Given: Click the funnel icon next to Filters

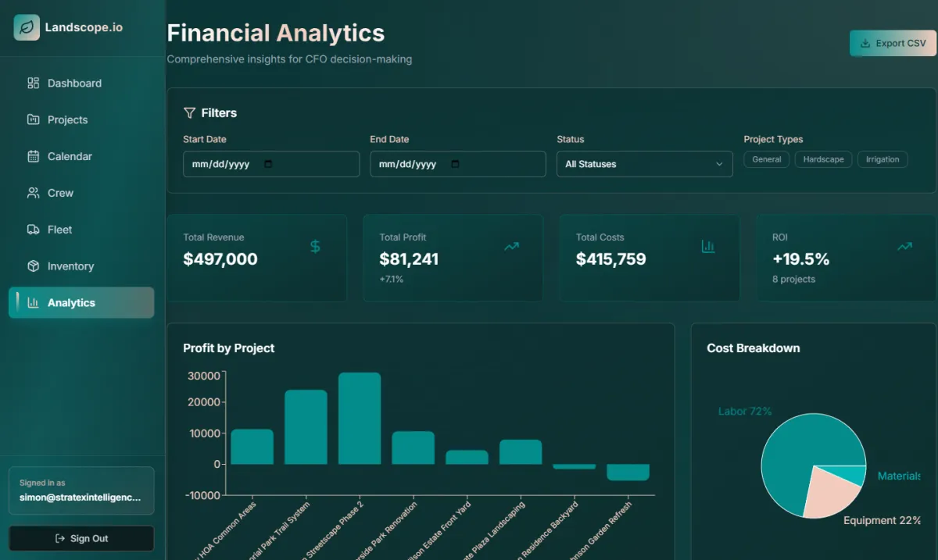Looking at the screenshot, I should [189, 113].
